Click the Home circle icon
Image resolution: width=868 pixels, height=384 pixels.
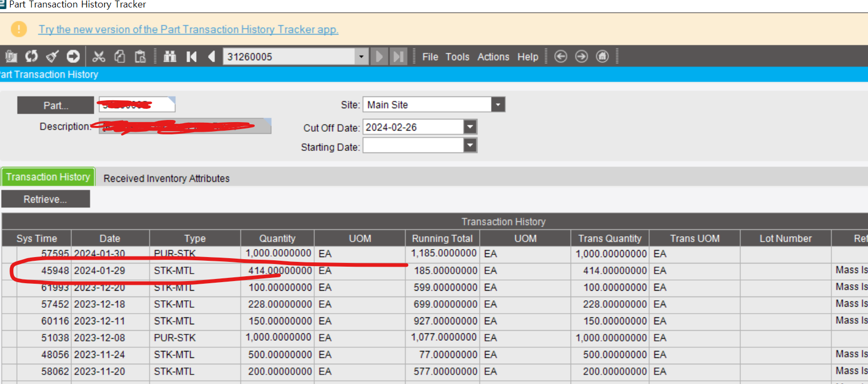coord(602,56)
